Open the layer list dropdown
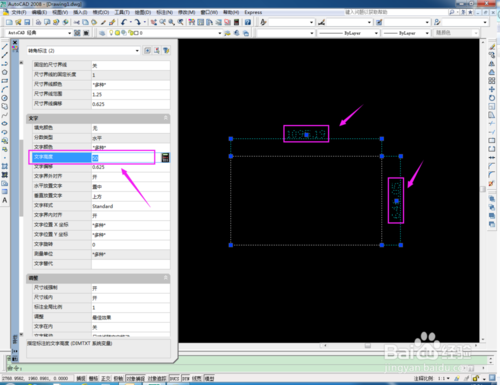Viewport: 500px width, 385px height. 220,33
